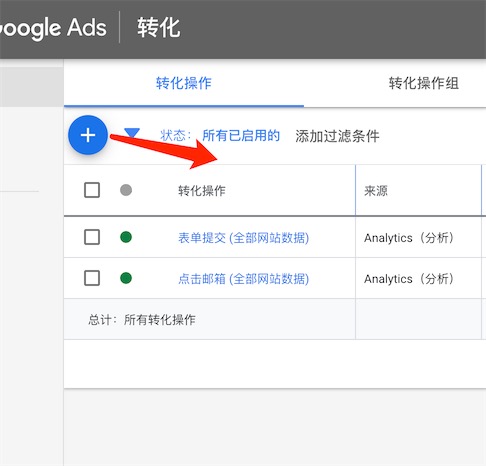Check the box for 表单提交 row
The height and width of the screenshot is (466, 486).
92,237
